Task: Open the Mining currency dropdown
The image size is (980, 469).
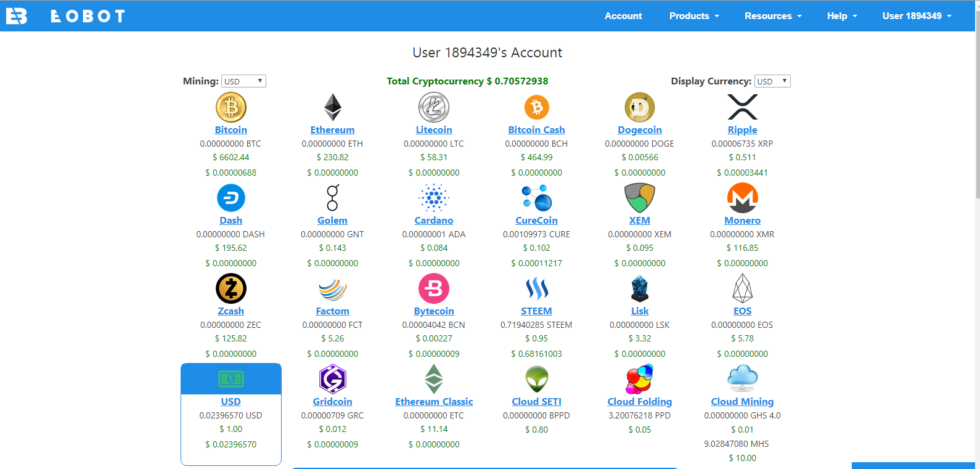Action: point(243,81)
